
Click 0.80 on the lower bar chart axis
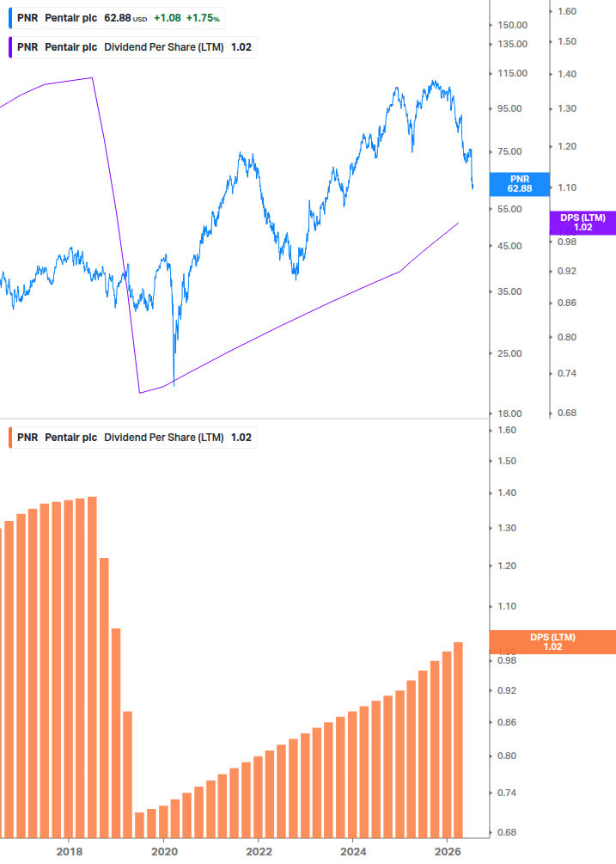pyautogui.click(x=507, y=756)
